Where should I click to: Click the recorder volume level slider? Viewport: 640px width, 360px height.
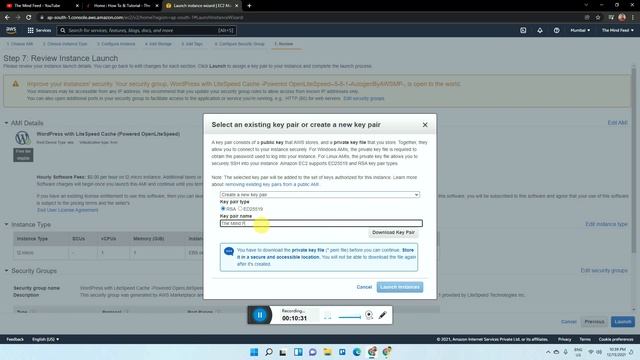pos(349,317)
